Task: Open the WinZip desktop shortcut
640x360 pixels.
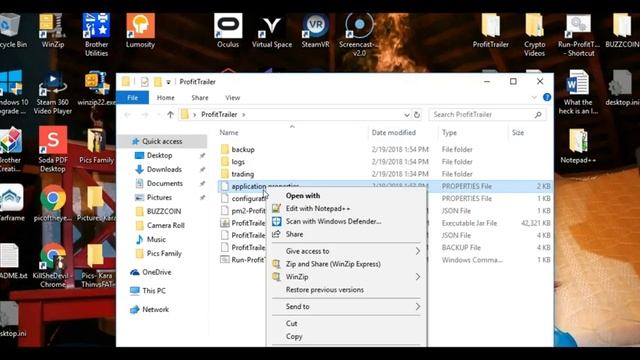Action: click(x=52, y=31)
